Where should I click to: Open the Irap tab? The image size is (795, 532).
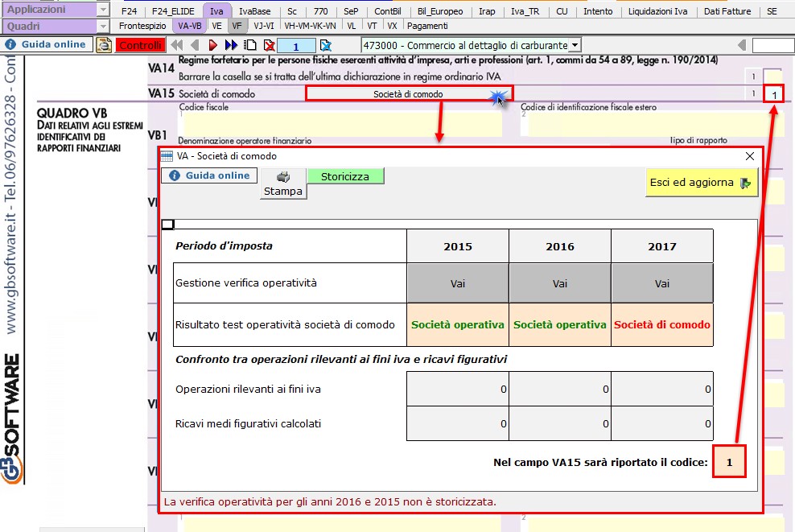[x=488, y=11]
